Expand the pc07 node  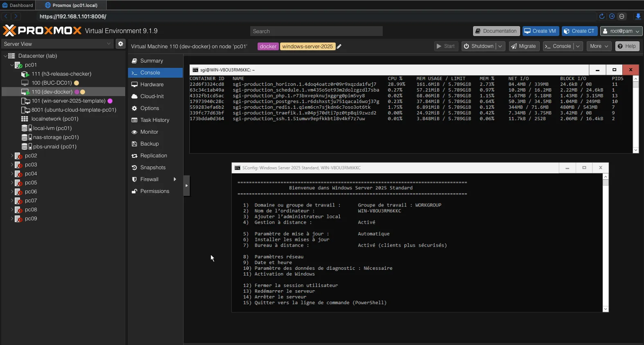click(11, 201)
